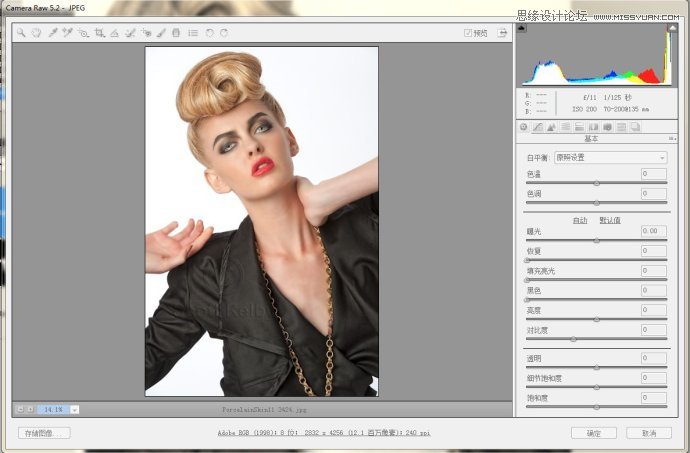Open the 基本 panel flyout menu
The width and height of the screenshot is (690, 453).
pyautogui.click(x=673, y=139)
